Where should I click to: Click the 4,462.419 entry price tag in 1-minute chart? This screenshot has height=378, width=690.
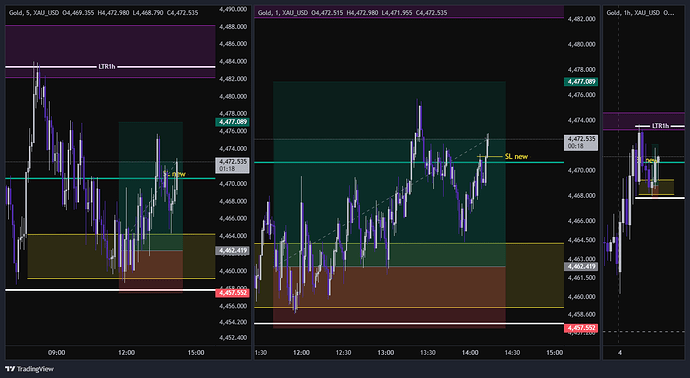(581, 267)
